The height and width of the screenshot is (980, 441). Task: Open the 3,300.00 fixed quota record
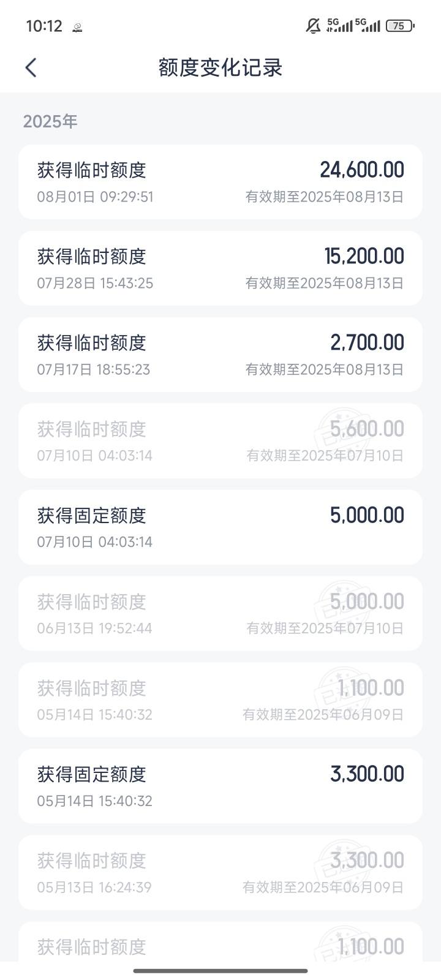[x=221, y=786]
